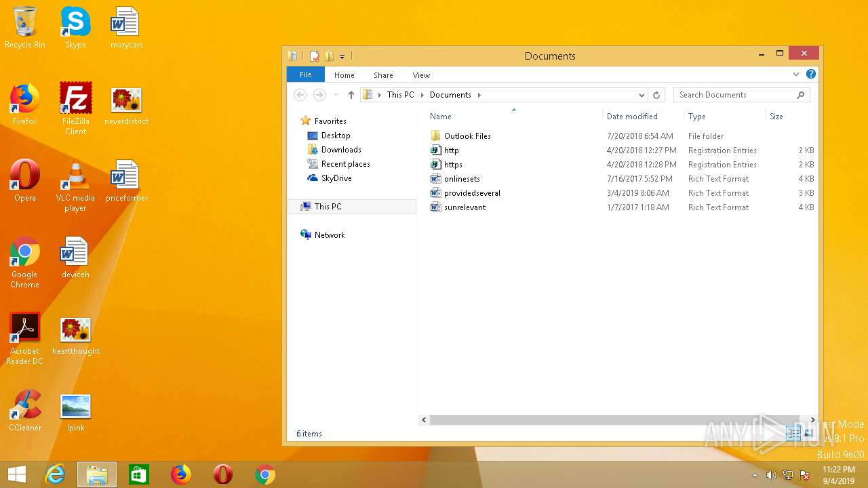Screen dimensions: 868x488
Task: Switch to the Share ribbon tab
Action: coord(383,75)
